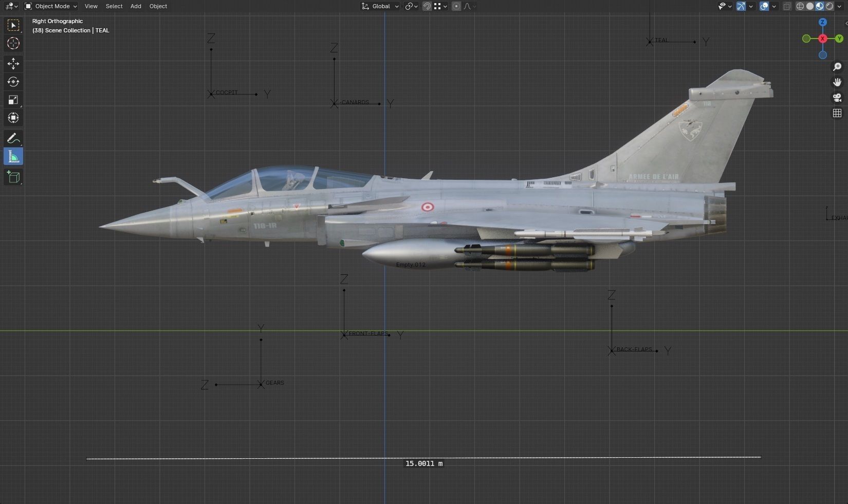
Task: Toggle viewport overlays
Action: click(764, 6)
